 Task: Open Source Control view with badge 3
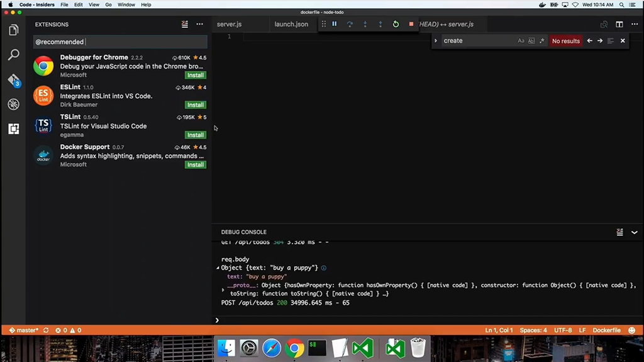(x=13, y=80)
